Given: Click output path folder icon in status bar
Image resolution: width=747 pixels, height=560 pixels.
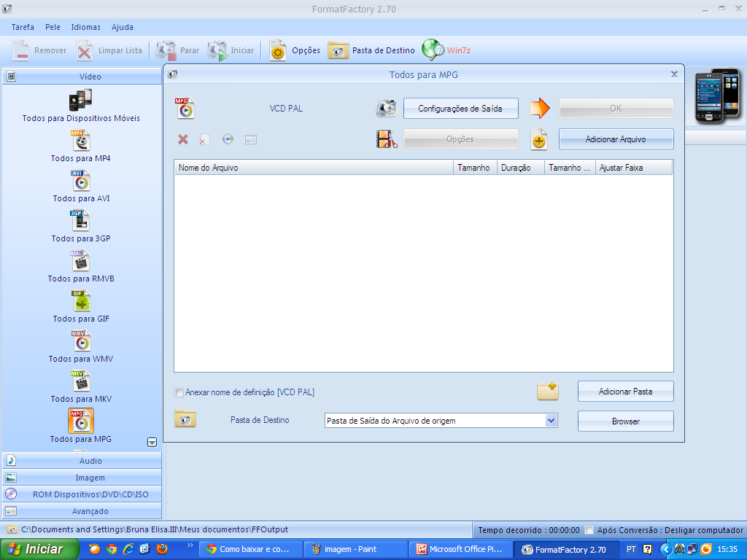Looking at the screenshot, I should pos(12,529).
